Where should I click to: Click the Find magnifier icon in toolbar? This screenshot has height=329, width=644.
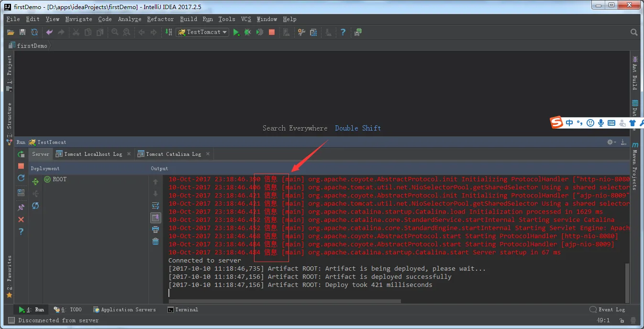[115, 32]
